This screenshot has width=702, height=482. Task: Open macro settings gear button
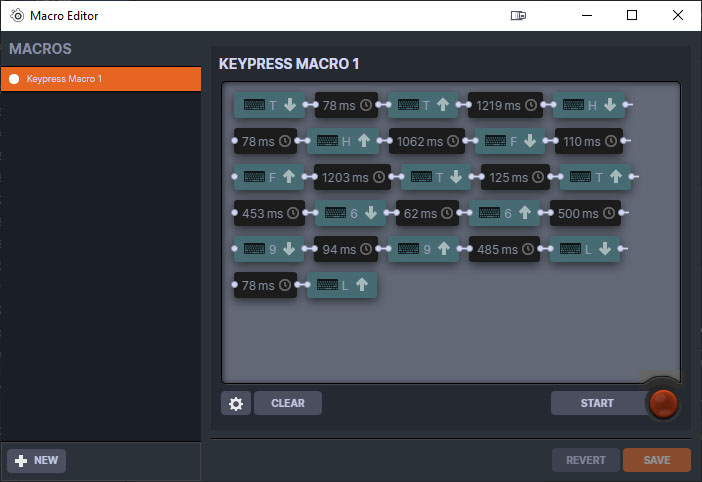pos(235,403)
